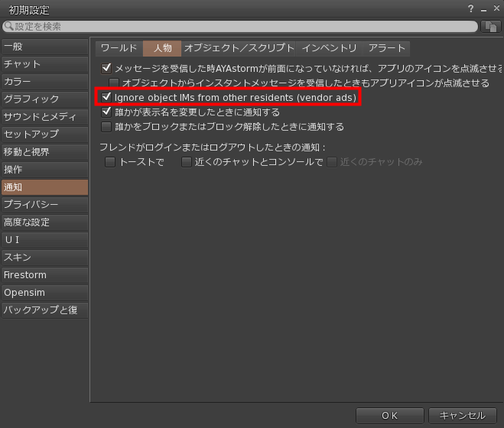Select セットアップ in the sidebar

(x=44, y=135)
